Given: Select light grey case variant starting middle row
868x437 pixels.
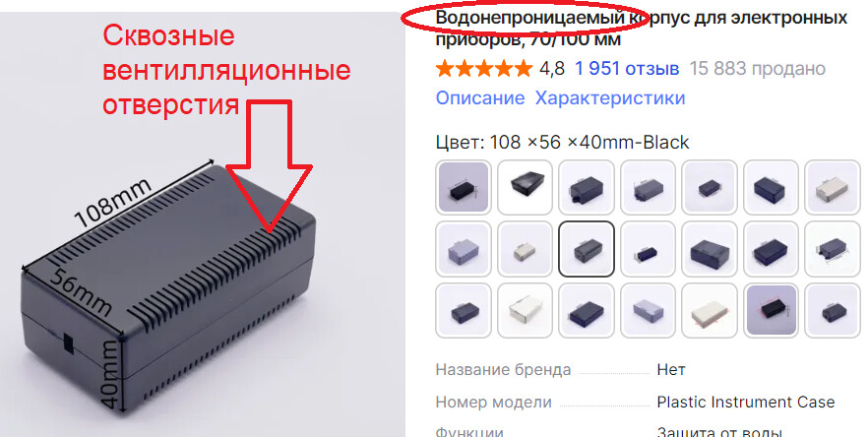Looking at the screenshot, I should (x=464, y=249).
